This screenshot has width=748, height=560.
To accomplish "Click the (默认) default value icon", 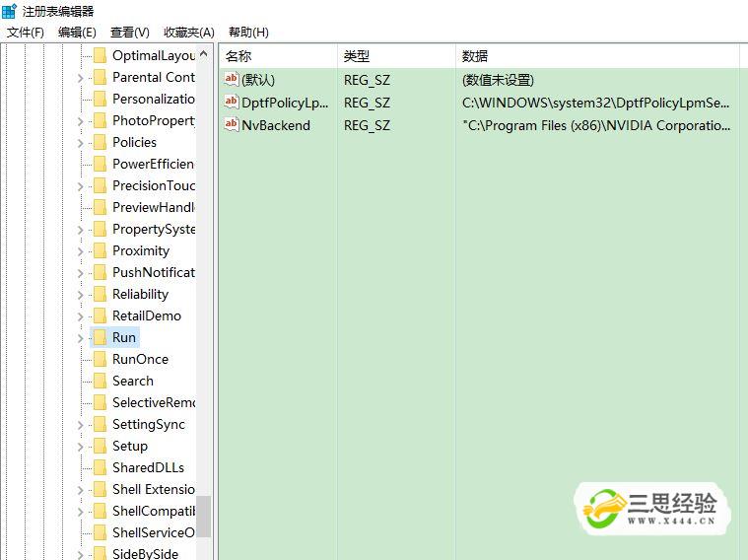I will [x=232, y=80].
